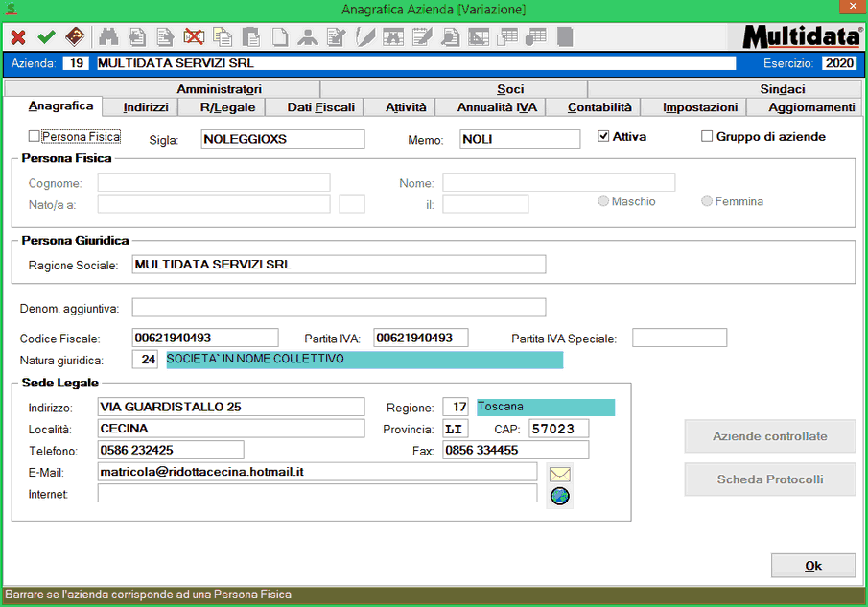Click the Partita IVA Speciale field
This screenshot has width=868, height=607.
pos(680,338)
